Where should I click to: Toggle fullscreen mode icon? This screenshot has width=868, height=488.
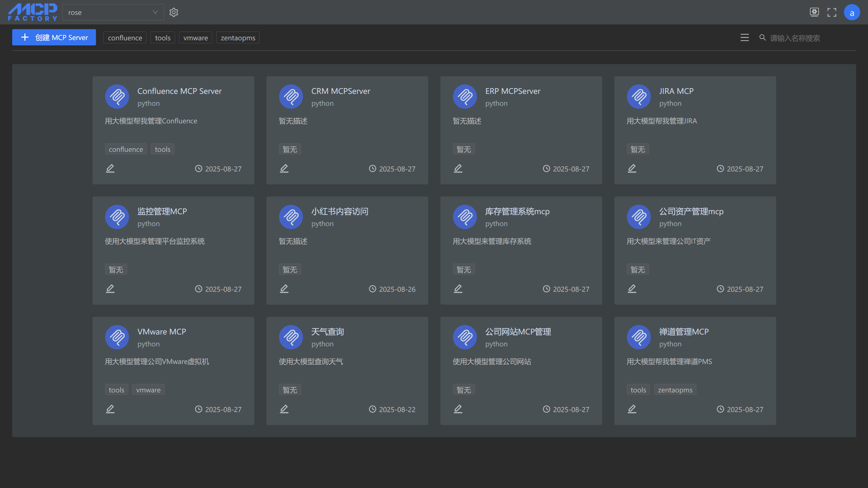pyautogui.click(x=832, y=13)
